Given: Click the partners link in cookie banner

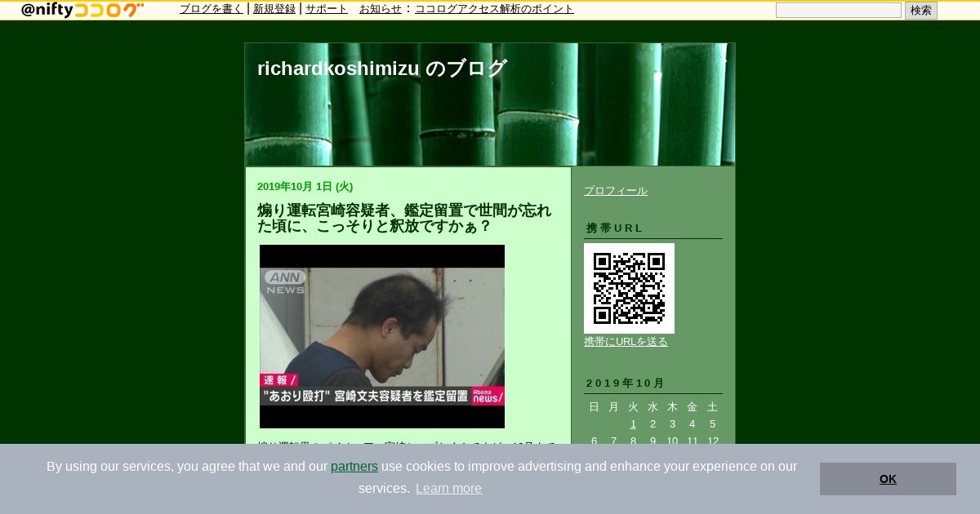Looking at the screenshot, I should 354,467.
